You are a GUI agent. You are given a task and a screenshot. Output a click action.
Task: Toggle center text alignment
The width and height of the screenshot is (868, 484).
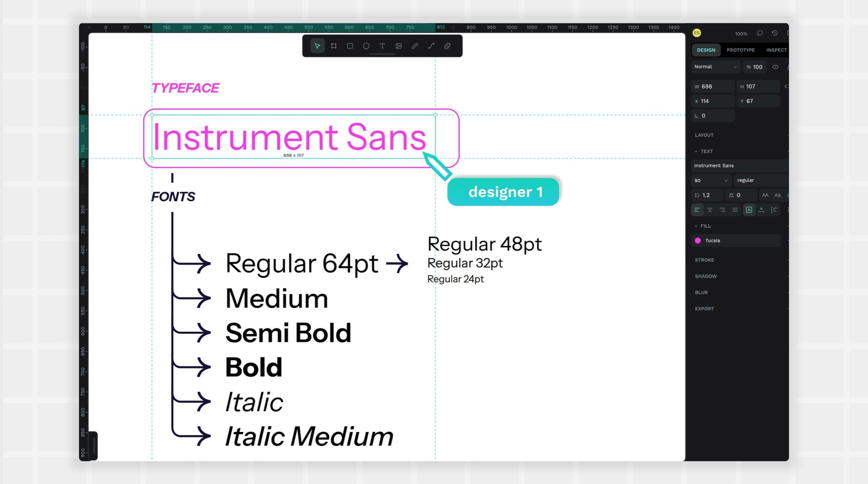[x=710, y=210]
